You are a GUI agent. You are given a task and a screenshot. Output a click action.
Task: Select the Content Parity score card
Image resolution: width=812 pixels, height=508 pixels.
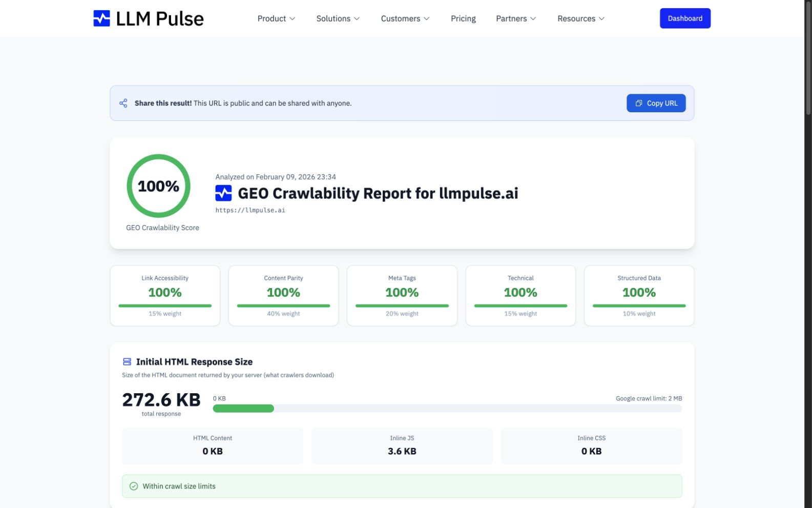pyautogui.click(x=283, y=295)
